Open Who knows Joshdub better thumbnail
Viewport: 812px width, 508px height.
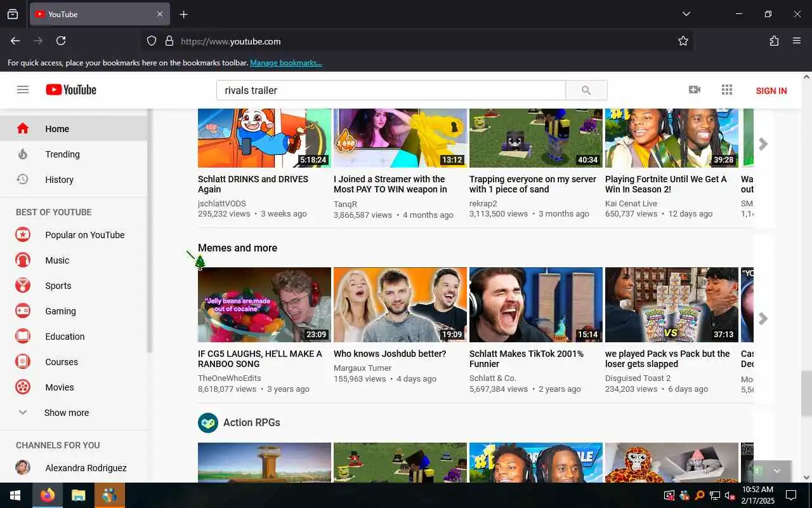tap(400, 305)
